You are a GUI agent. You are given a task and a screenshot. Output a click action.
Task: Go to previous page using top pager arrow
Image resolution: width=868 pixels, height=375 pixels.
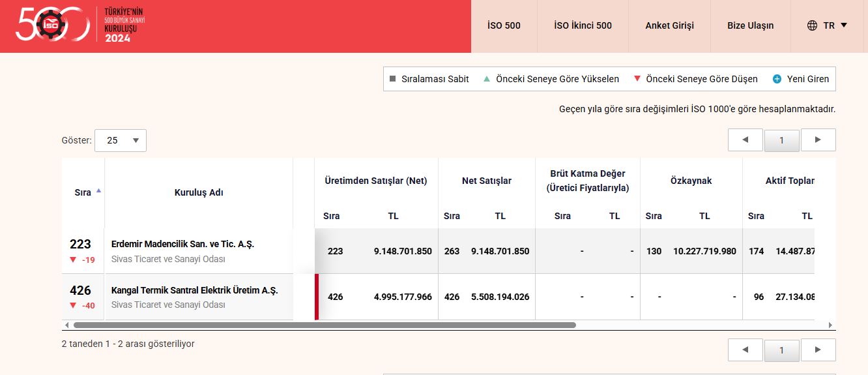pos(745,140)
